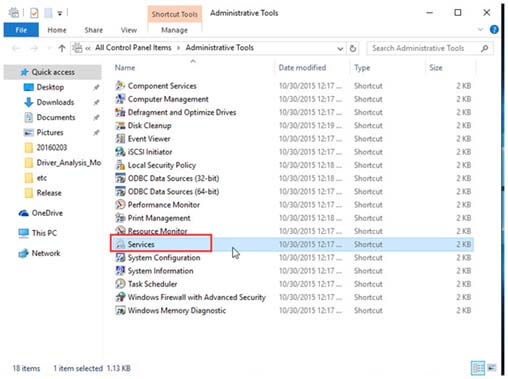Open the 20160203 folder
The width and height of the screenshot is (508, 379).
[52, 147]
